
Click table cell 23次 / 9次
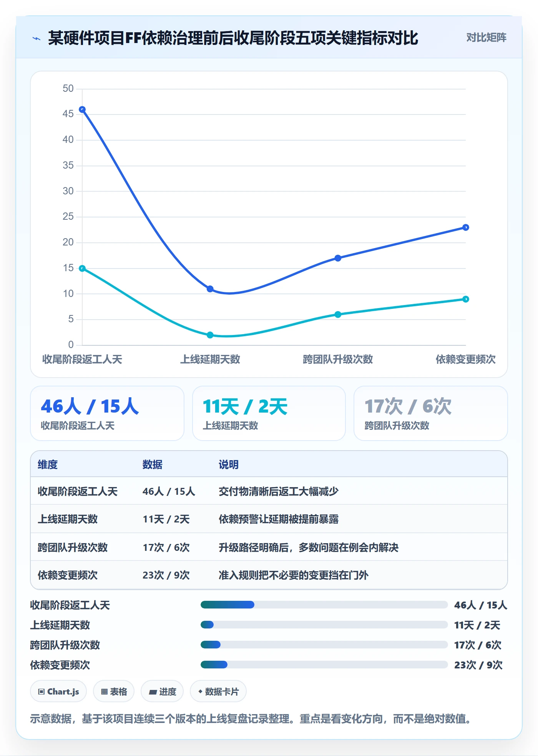(166, 575)
